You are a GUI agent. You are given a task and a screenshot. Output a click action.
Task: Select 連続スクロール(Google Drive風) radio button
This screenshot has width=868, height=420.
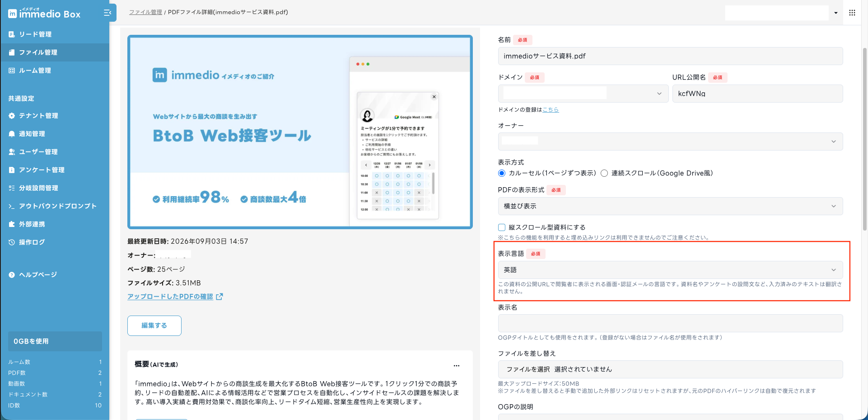604,173
